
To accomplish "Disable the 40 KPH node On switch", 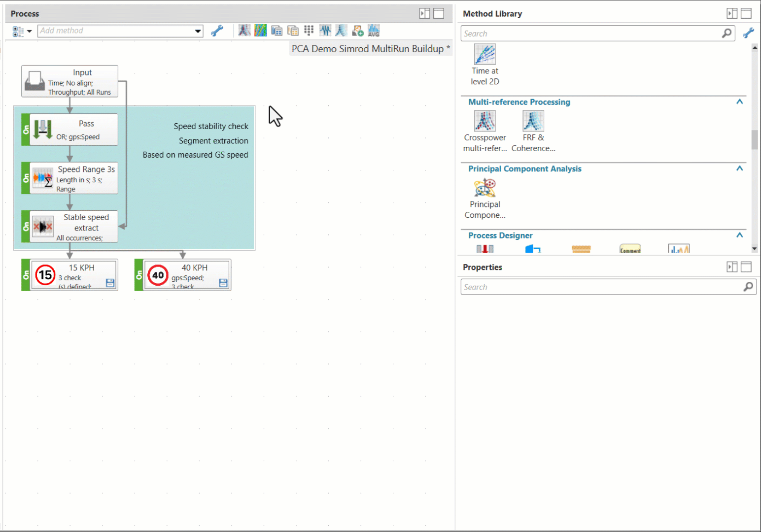I will pos(139,275).
